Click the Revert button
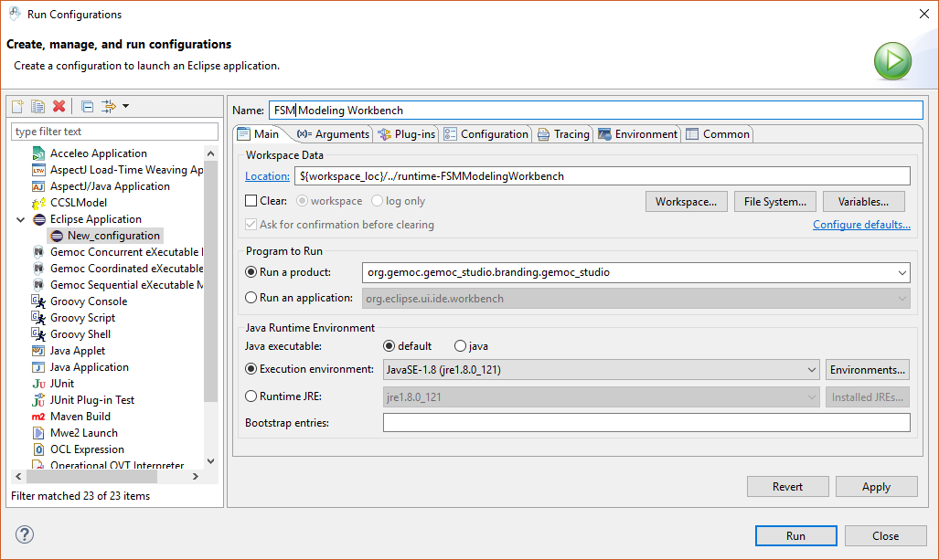The width and height of the screenshot is (939, 560). (788, 486)
